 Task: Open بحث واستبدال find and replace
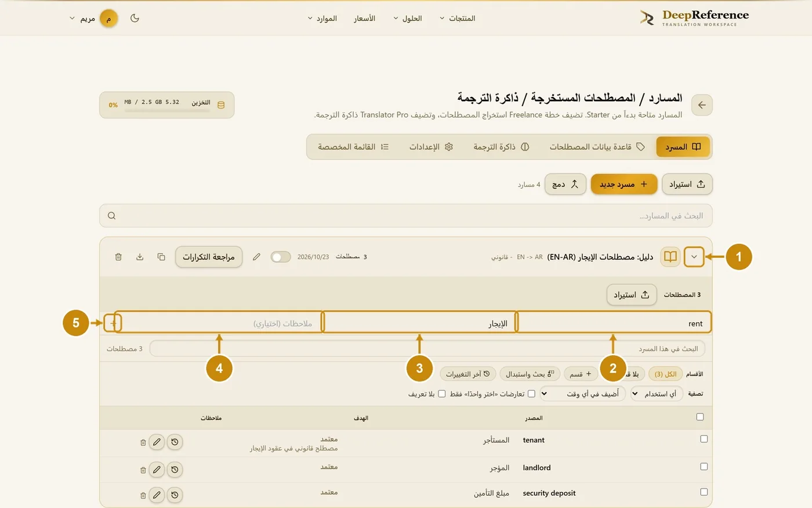(x=530, y=374)
